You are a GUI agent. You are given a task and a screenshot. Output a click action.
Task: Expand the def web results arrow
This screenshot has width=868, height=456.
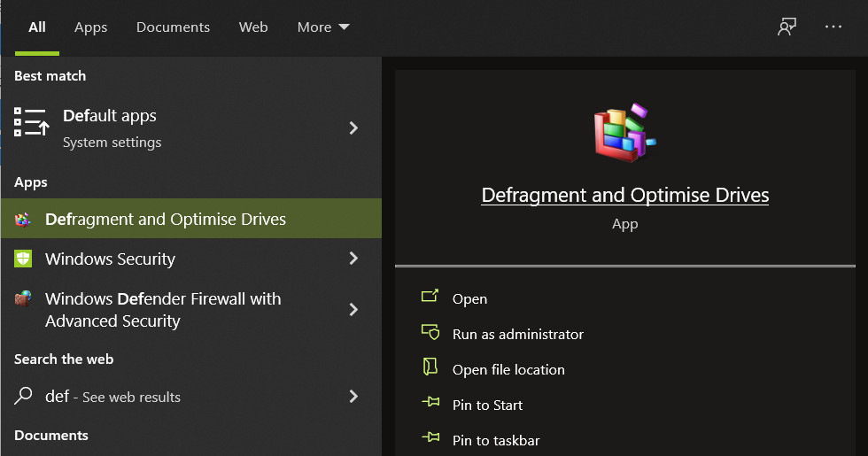click(x=353, y=396)
